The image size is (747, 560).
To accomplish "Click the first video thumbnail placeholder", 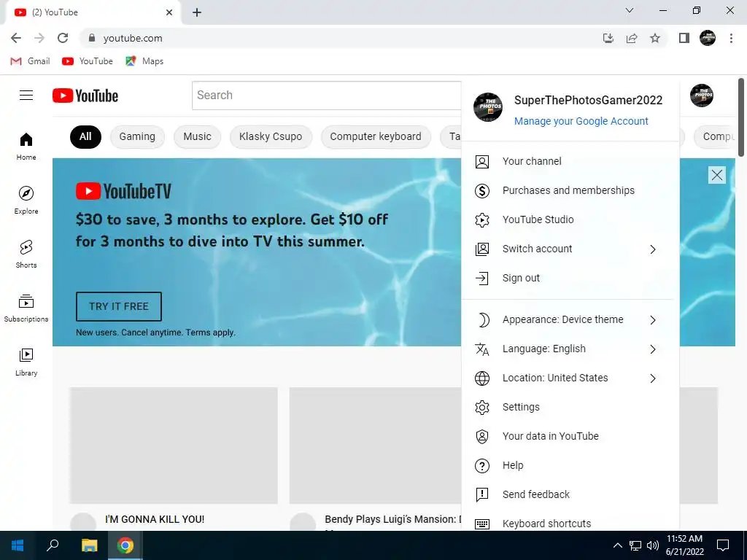I will [x=174, y=446].
